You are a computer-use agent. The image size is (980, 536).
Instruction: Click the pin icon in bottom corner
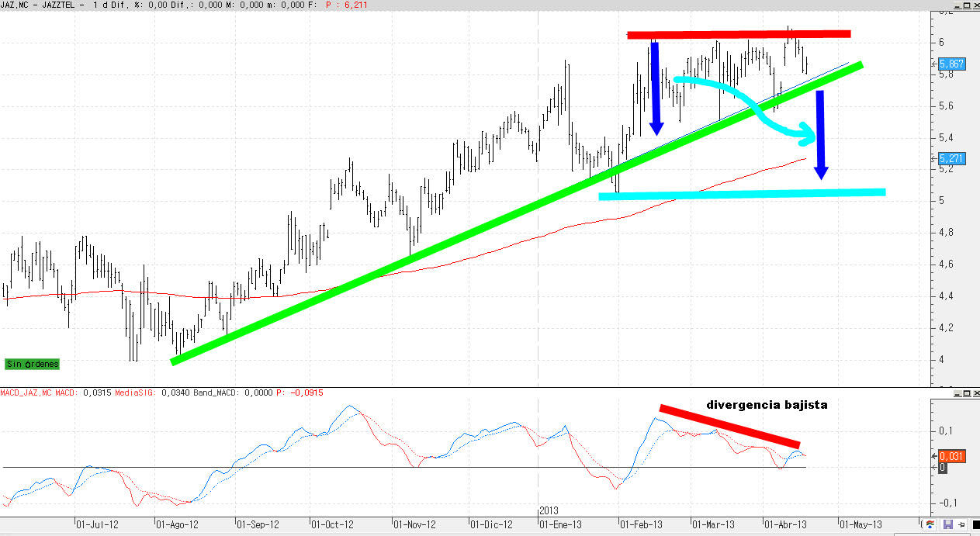coord(962,525)
